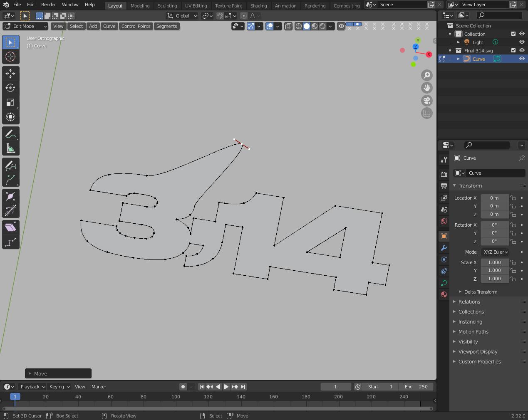Open the Segments menu
This screenshot has height=420, width=528.
[166, 26]
